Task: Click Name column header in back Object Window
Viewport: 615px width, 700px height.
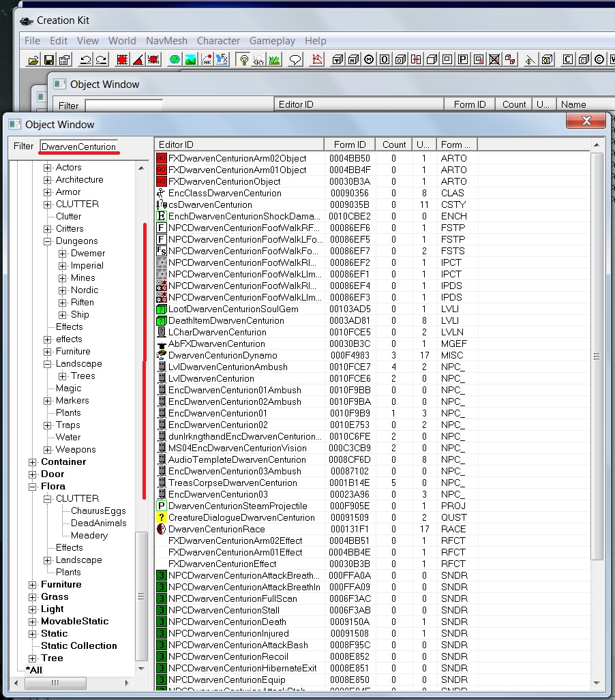Action: click(x=585, y=104)
